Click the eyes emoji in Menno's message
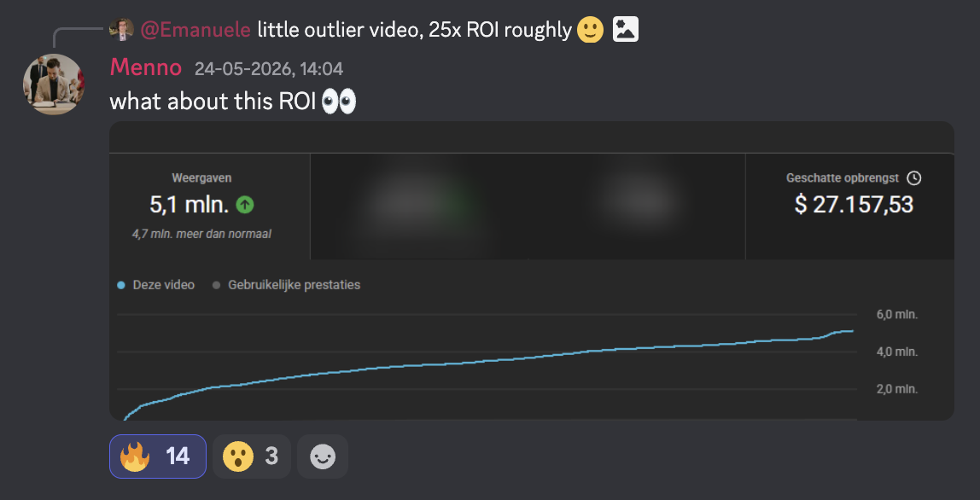Screen dimensions: 980x500 (x=339, y=102)
